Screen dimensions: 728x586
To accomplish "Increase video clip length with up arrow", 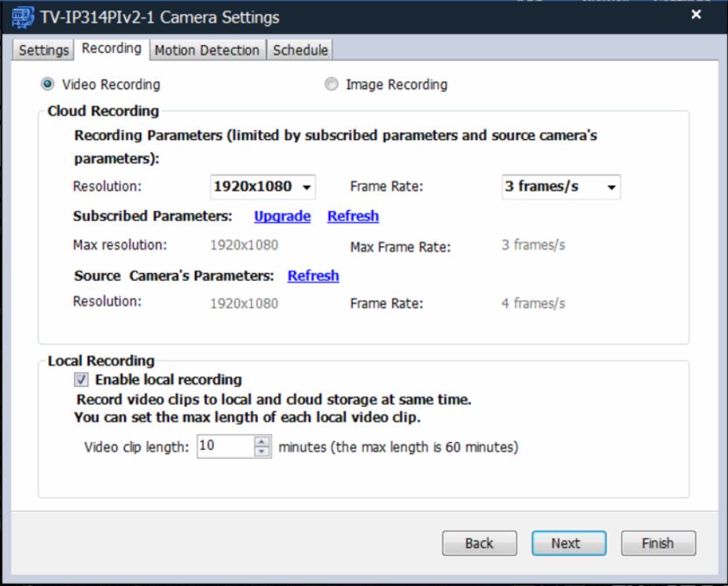I will (262, 442).
